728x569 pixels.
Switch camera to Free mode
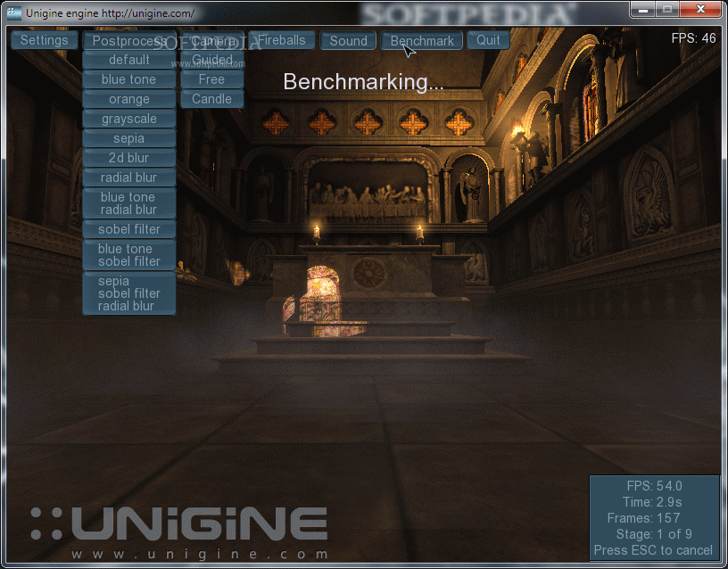pyautogui.click(x=212, y=79)
